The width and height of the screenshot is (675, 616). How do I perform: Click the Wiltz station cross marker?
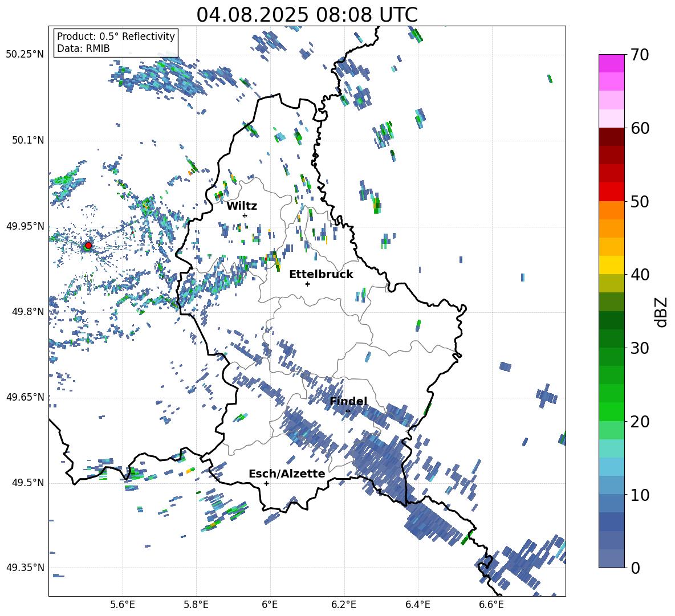(x=245, y=215)
